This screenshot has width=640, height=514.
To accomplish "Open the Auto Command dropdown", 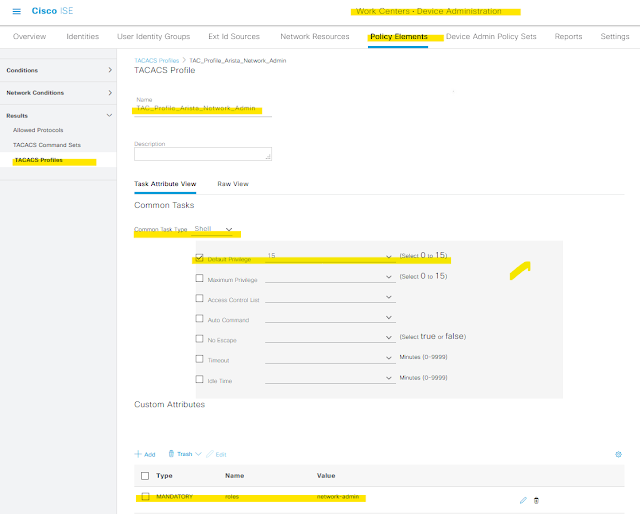I will click(x=330, y=317).
